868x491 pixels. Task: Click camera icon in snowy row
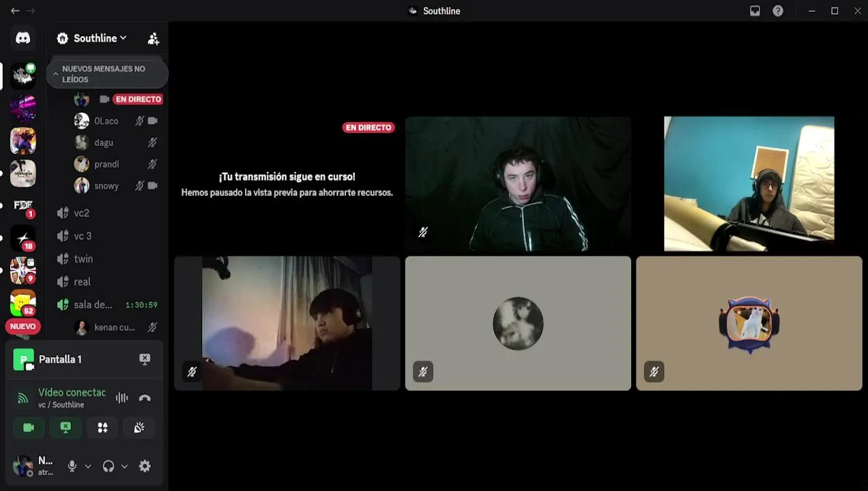tap(153, 185)
